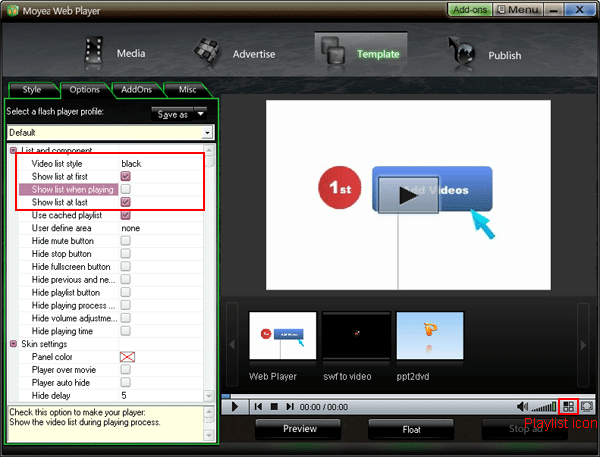The image size is (600, 457).
Task: Select the Web Player thumbnail
Action: [283, 336]
